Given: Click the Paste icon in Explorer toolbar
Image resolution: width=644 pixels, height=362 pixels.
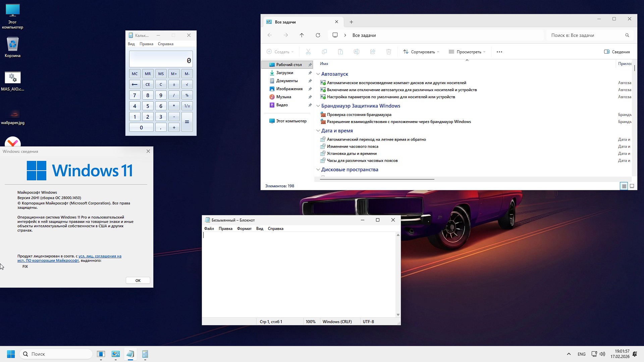Looking at the screenshot, I should point(340,52).
